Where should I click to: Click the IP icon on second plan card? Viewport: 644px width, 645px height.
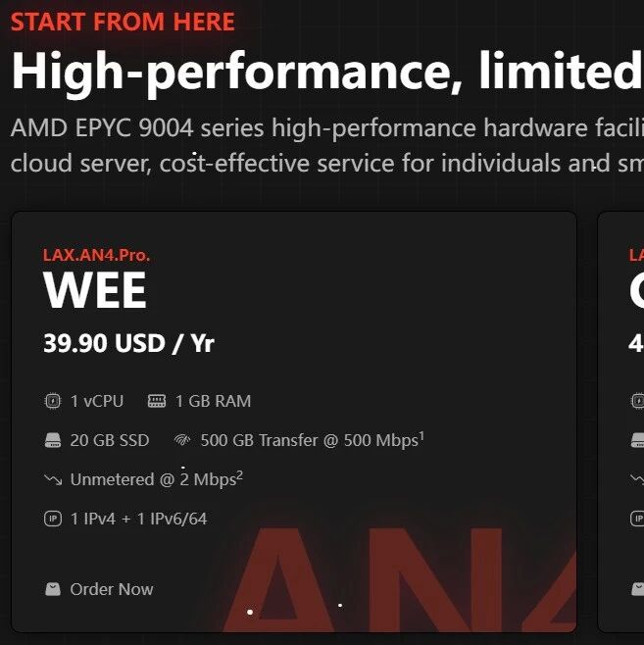tap(637, 519)
